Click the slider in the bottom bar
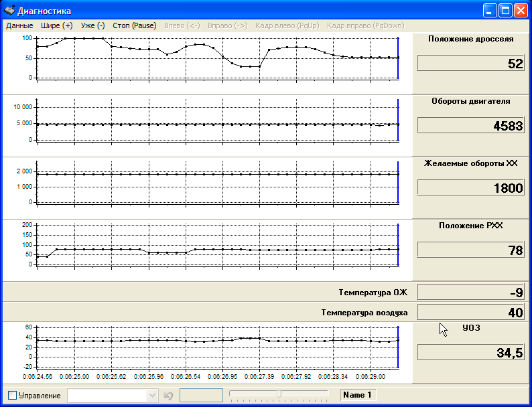The width and height of the screenshot is (532, 407). coord(279,394)
